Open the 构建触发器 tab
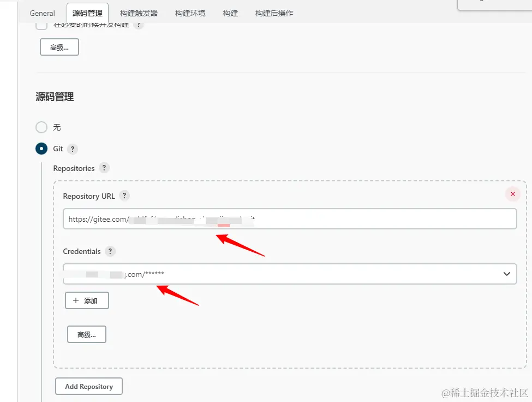 (139, 13)
